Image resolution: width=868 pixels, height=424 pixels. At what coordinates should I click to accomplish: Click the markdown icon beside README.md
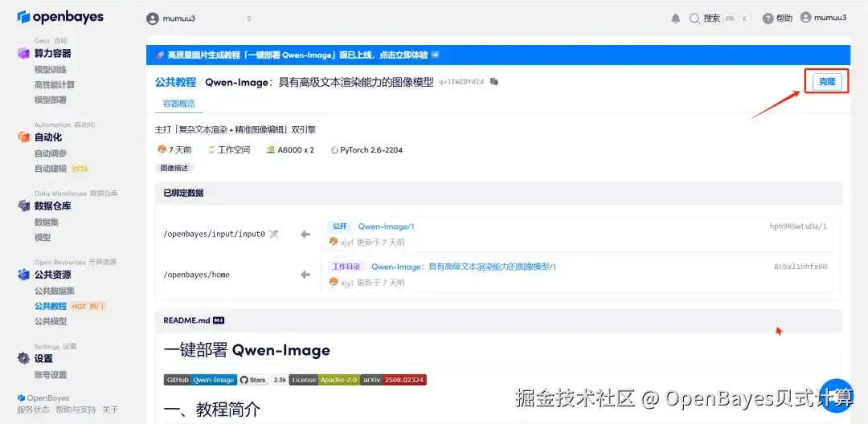218,320
